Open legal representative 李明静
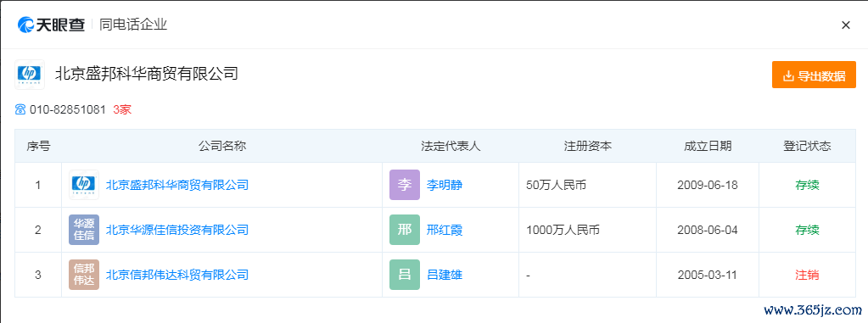 tap(445, 185)
